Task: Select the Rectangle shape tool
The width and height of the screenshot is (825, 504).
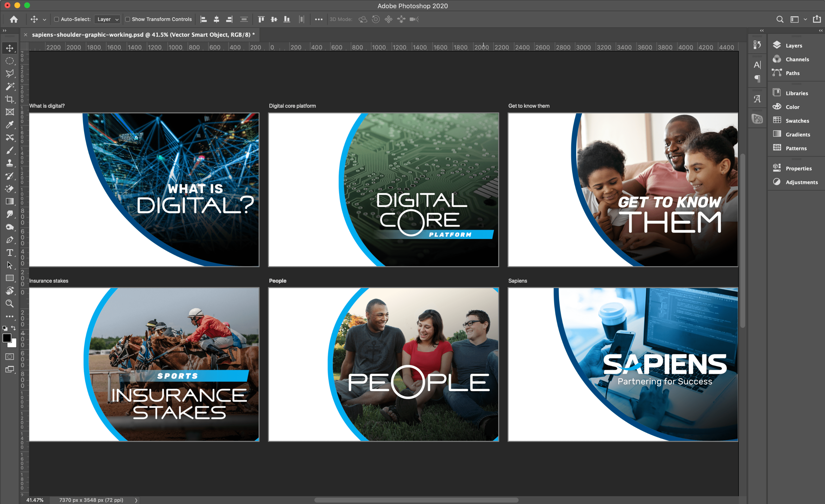Action: tap(10, 278)
